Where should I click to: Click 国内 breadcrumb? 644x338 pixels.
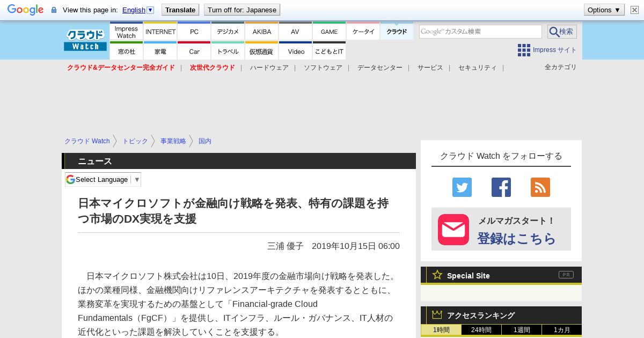[x=205, y=141]
